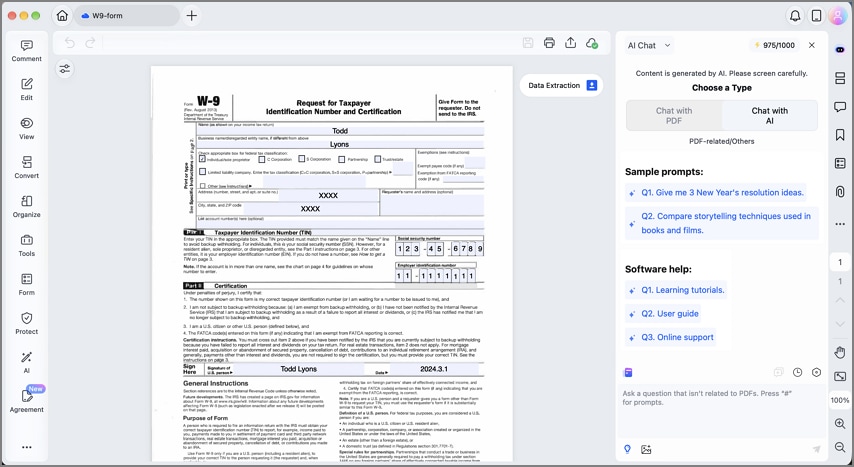Switch to Edit mode

coord(26,90)
